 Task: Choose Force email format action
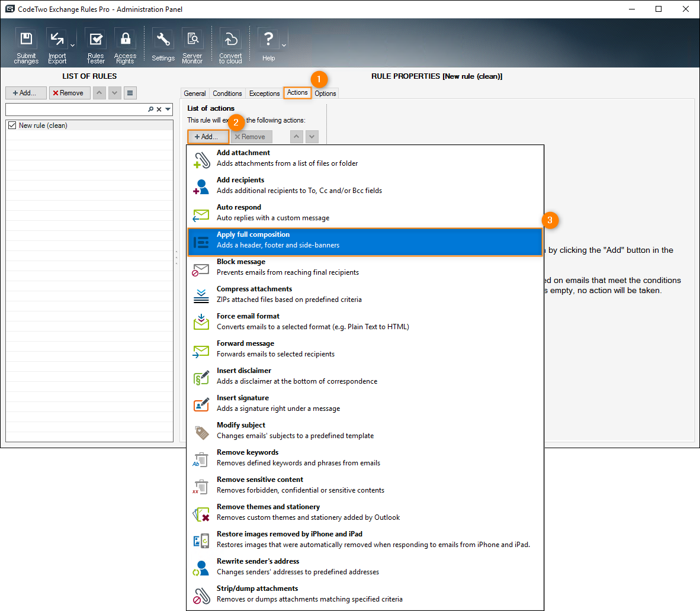pos(365,321)
